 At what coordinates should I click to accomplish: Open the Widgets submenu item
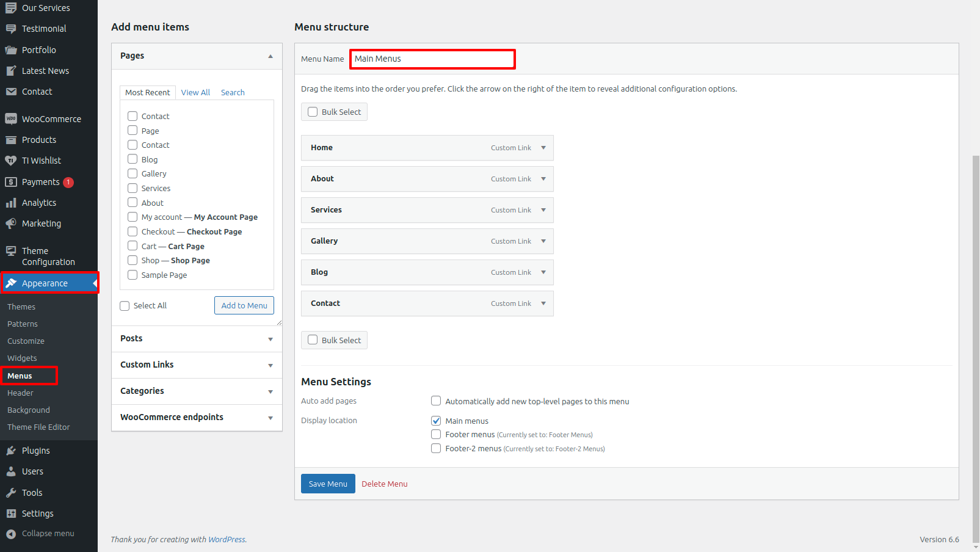(22, 358)
